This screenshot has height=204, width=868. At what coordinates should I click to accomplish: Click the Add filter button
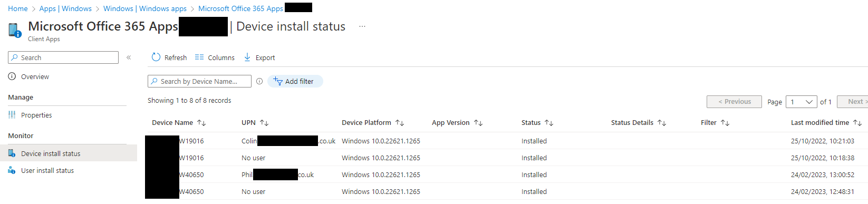point(295,81)
